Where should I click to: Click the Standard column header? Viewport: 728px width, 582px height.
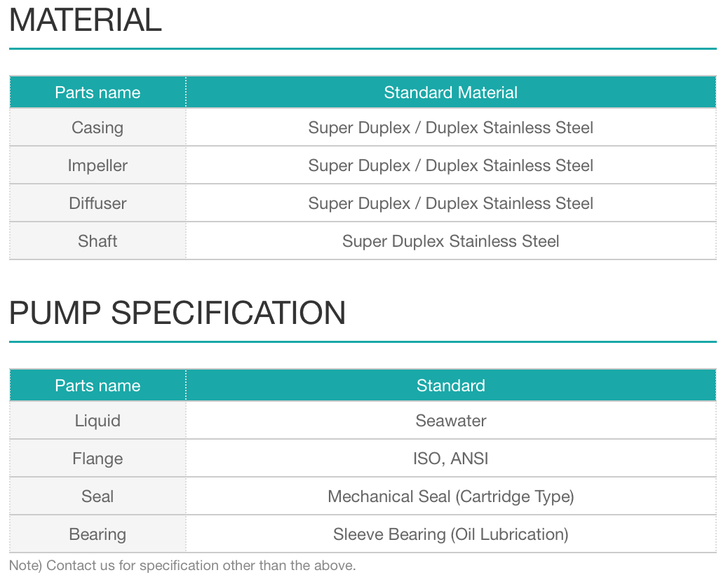450,386
